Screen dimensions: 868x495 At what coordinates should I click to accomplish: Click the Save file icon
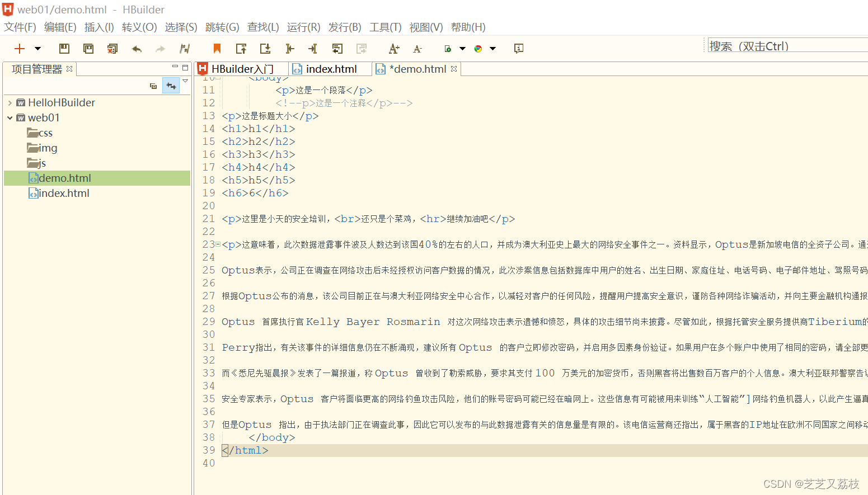[64, 49]
